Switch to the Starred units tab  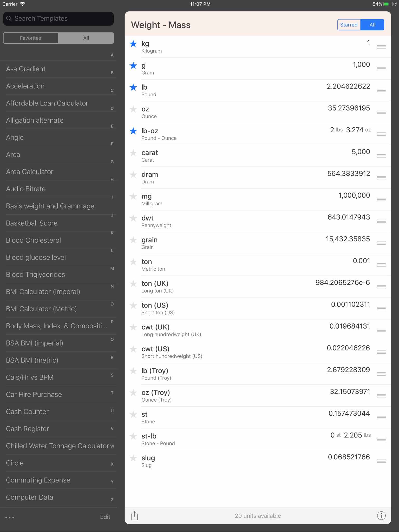[349, 25]
